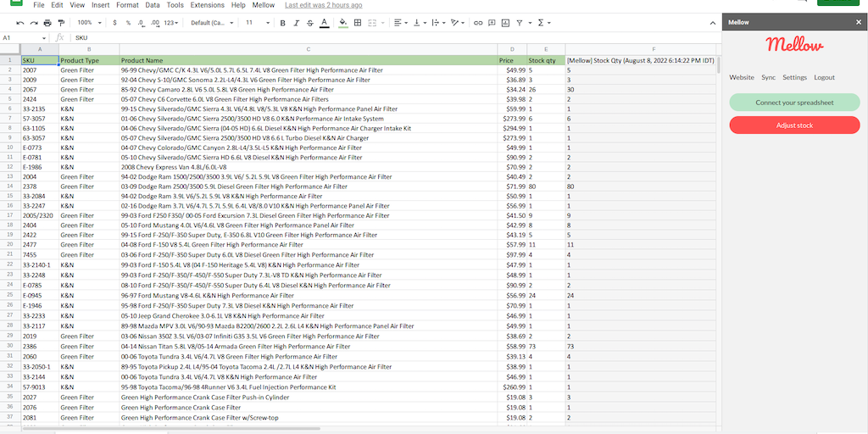
Task: Toggle bold formatting
Action: pyautogui.click(x=282, y=23)
